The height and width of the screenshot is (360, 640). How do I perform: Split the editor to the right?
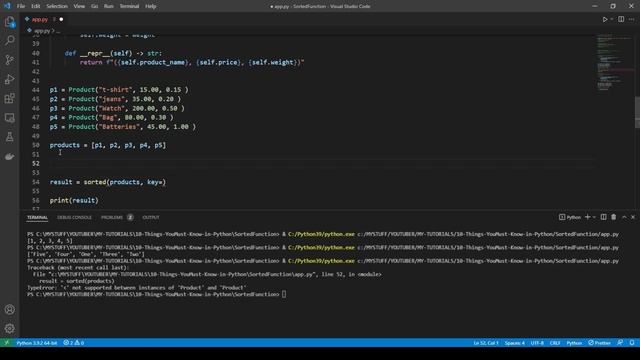pos(621,19)
